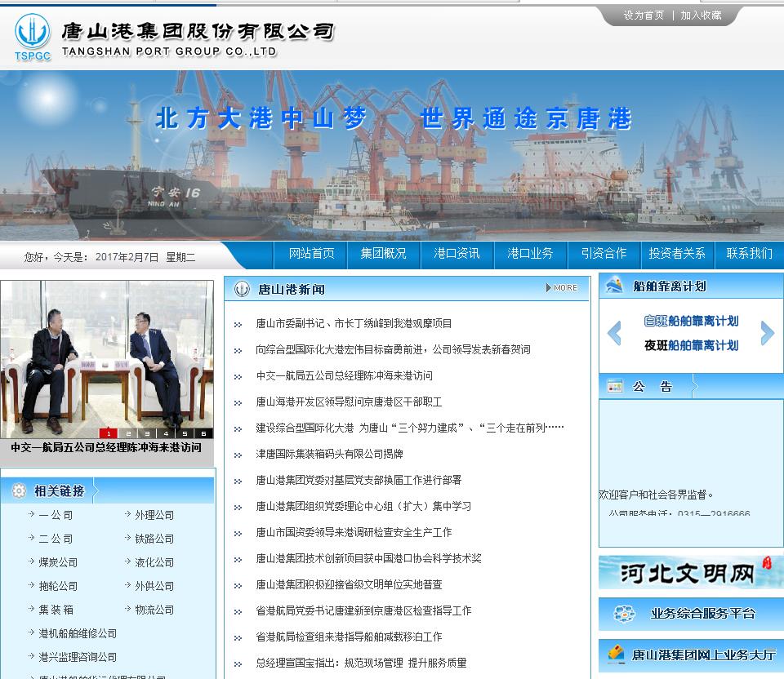784x679 pixels.
Task: Open caption 中交一航局五公司总经理陈冲海来港访问 under photo
Action: click(x=106, y=448)
